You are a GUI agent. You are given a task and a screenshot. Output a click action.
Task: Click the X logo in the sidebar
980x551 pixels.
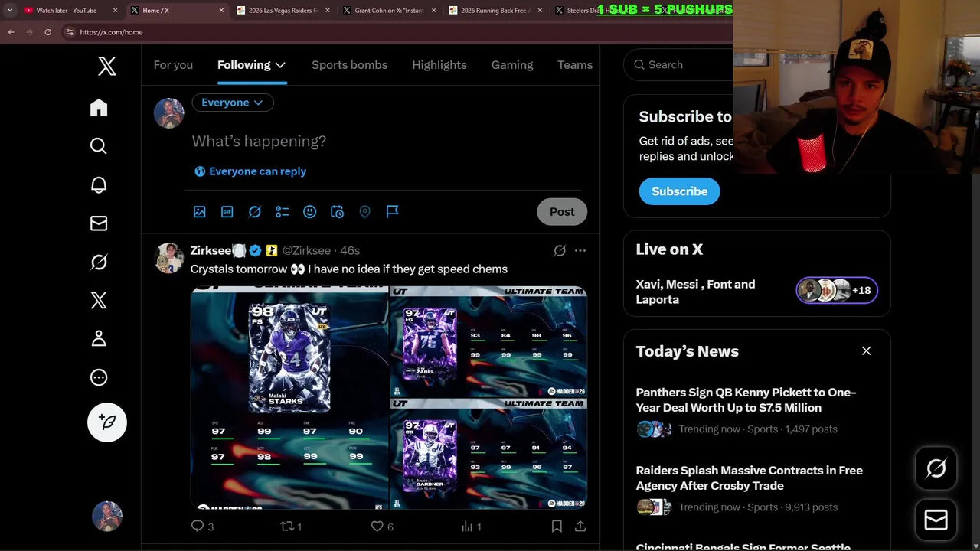(107, 67)
